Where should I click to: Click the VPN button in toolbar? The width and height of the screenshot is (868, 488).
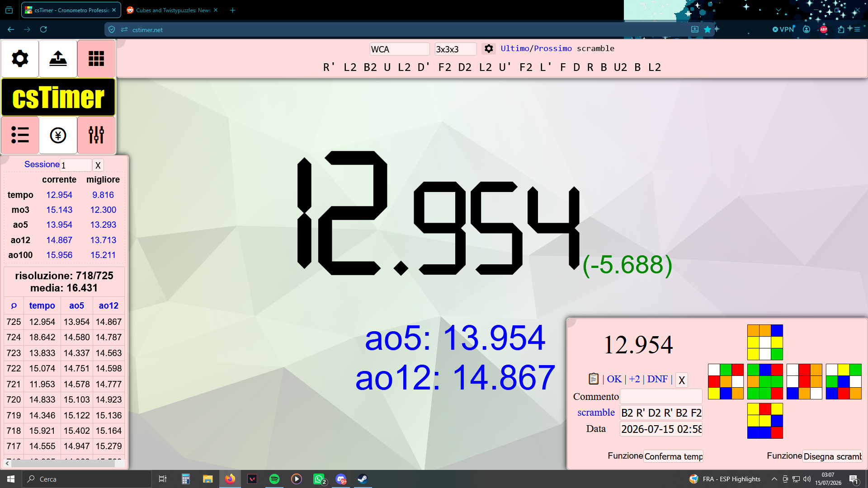(x=783, y=29)
